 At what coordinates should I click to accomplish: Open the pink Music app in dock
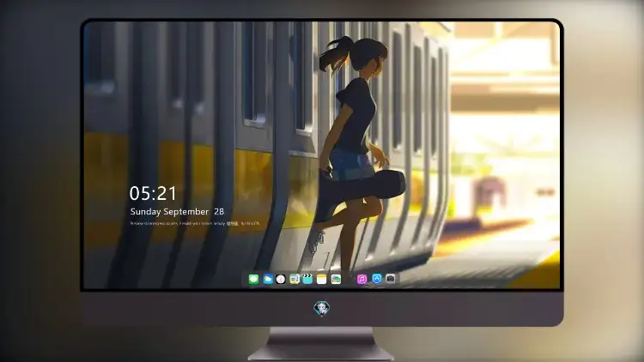361,280
